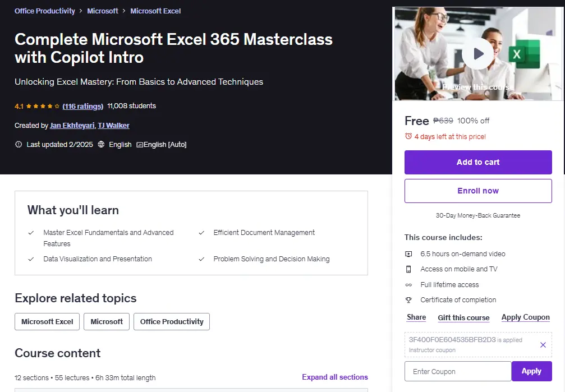Click checkmark beside Master Excel Fundamentals
The height and width of the screenshot is (392, 565).
click(x=31, y=233)
